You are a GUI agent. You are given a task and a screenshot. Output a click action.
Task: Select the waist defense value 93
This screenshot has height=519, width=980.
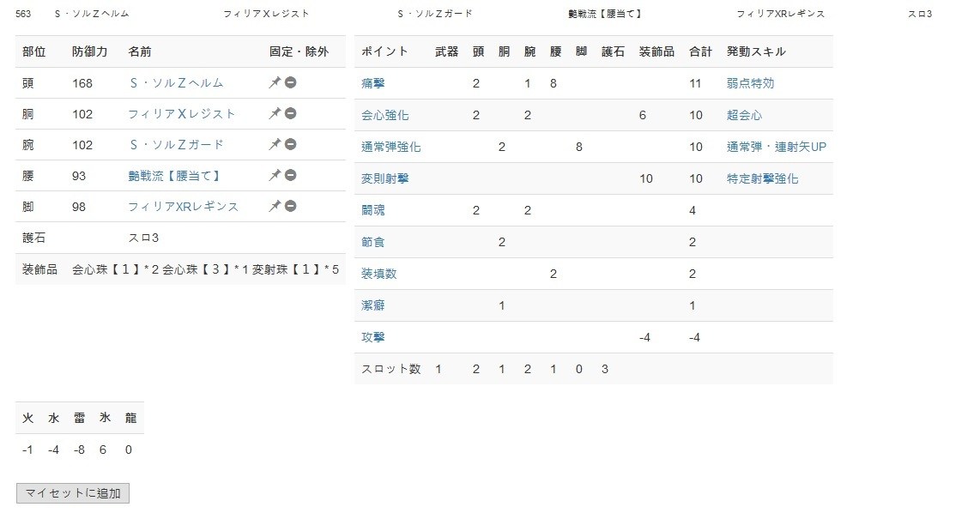coord(79,176)
